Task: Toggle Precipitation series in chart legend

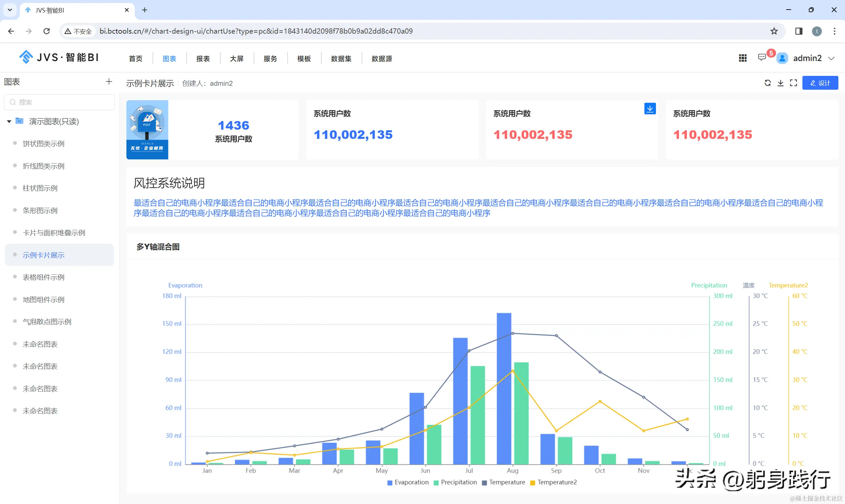Action: [455, 482]
